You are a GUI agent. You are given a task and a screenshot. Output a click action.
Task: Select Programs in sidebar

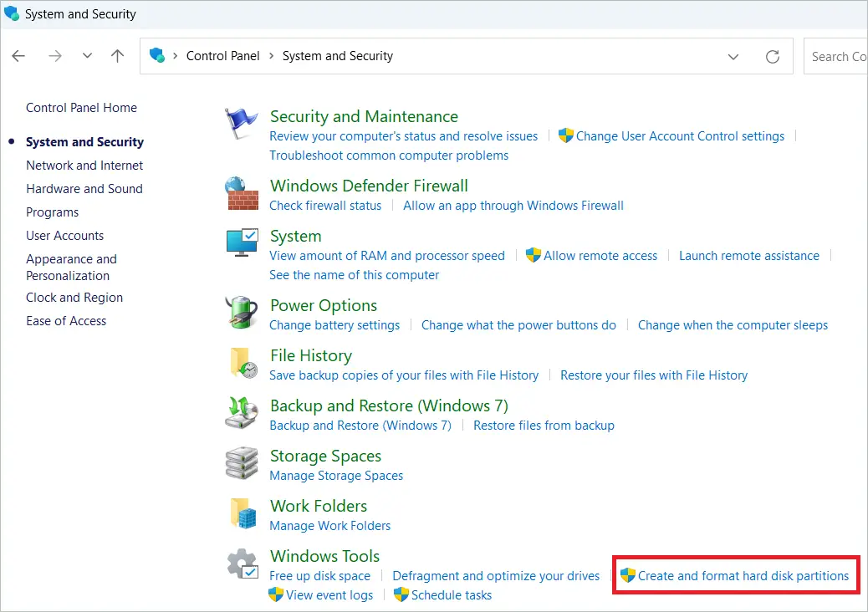coord(52,212)
